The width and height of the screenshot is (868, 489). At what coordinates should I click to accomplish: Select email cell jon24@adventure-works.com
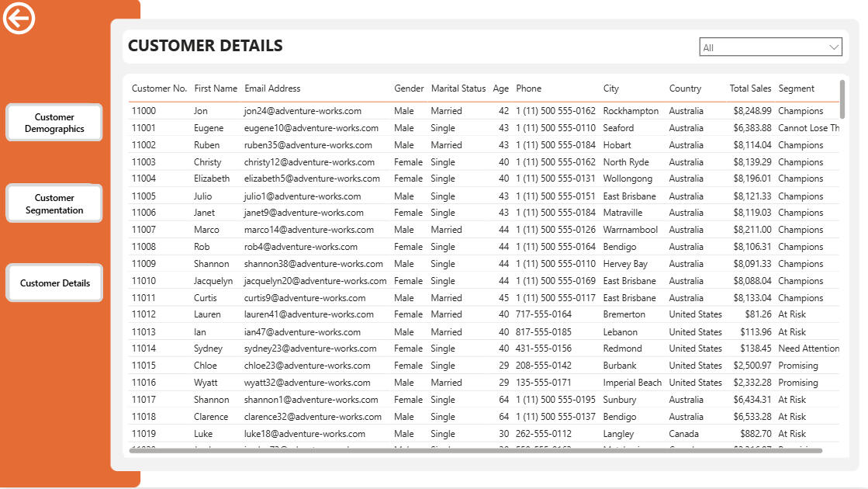[x=302, y=111]
